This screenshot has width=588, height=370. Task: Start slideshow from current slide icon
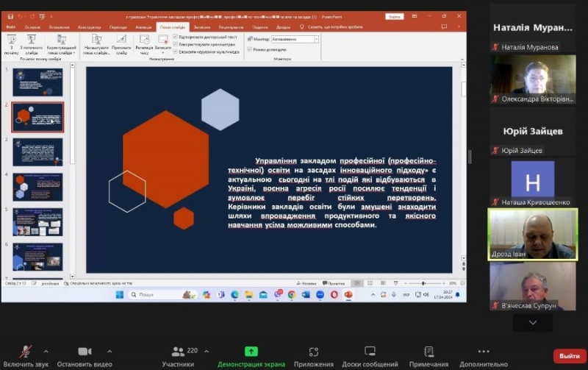click(32, 45)
